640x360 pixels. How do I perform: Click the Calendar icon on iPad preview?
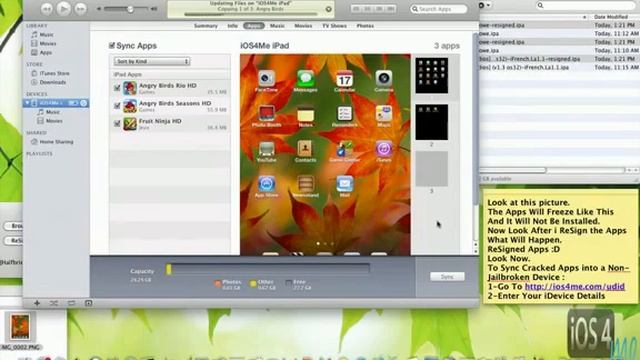tap(345, 78)
